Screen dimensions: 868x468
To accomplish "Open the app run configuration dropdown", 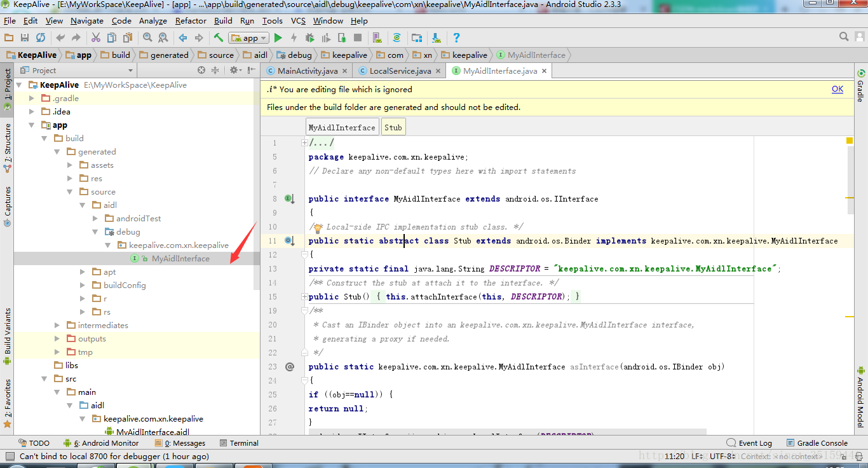I will click(250, 38).
